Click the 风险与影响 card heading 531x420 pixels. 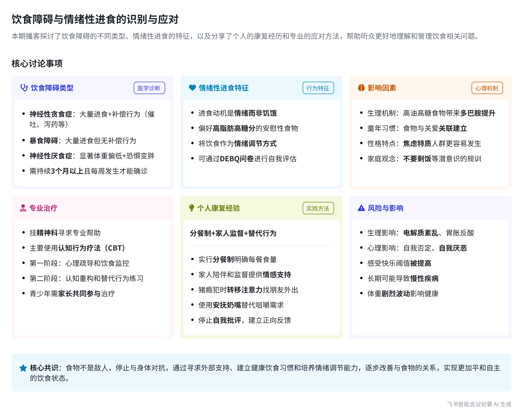(385, 208)
